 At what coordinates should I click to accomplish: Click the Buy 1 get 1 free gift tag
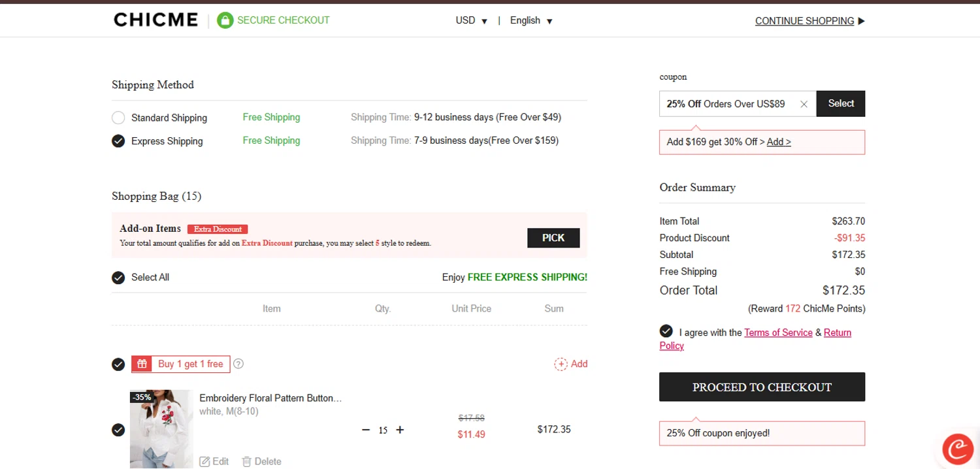point(181,364)
